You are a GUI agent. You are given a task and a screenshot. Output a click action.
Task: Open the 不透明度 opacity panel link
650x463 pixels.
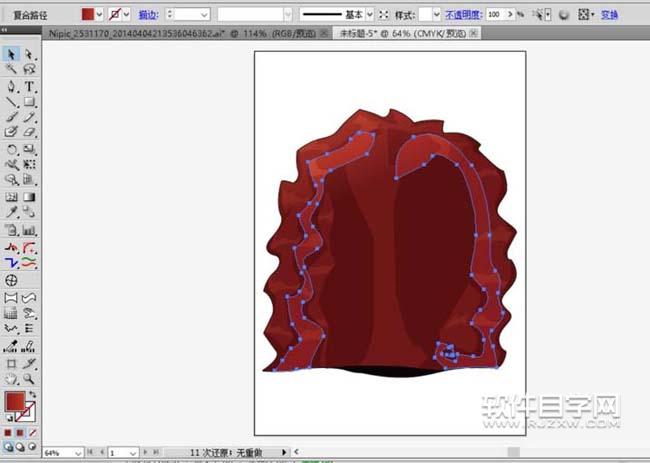tap(464, 15)
